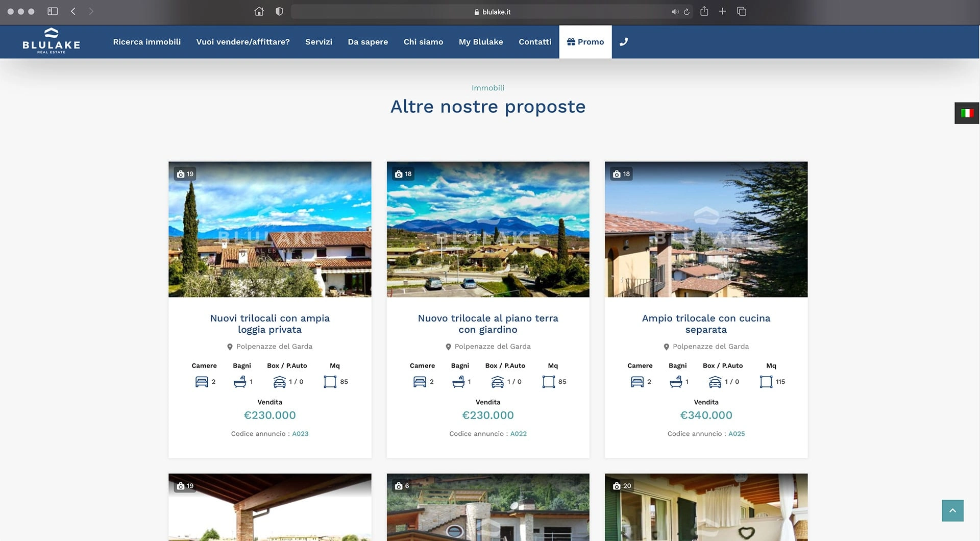The width and height of the screenshot is (980, 541).
Task: Click the Immobili subtitle text
Action: (488, 88)
